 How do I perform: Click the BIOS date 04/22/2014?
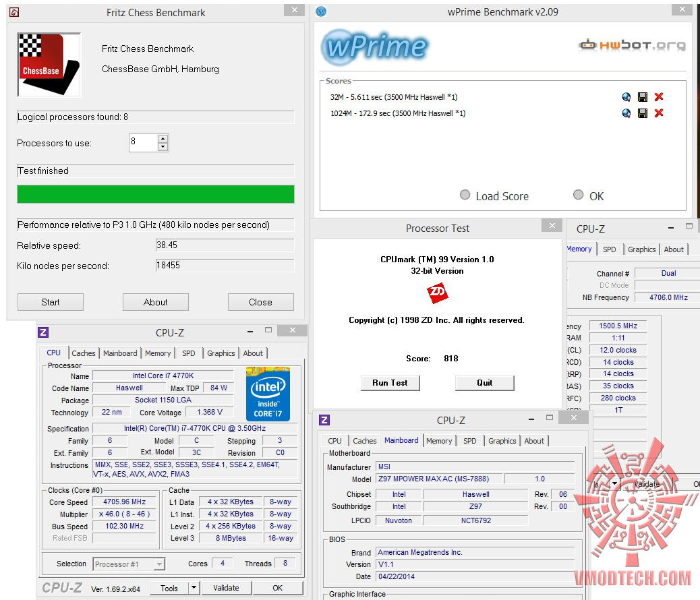click(x=475, y=576)
